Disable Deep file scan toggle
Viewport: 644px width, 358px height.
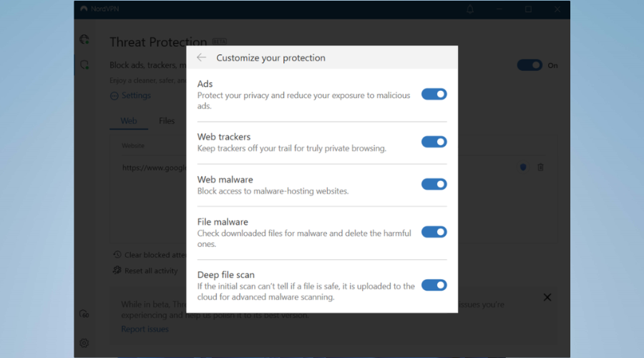pyautogui.click(x=434, y=285)
